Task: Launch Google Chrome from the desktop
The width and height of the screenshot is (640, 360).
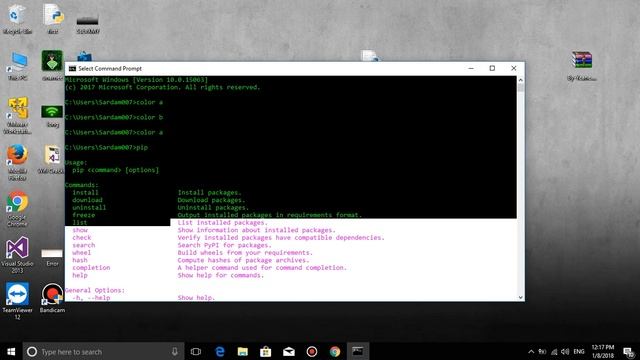Action: [x=17, y=208]
